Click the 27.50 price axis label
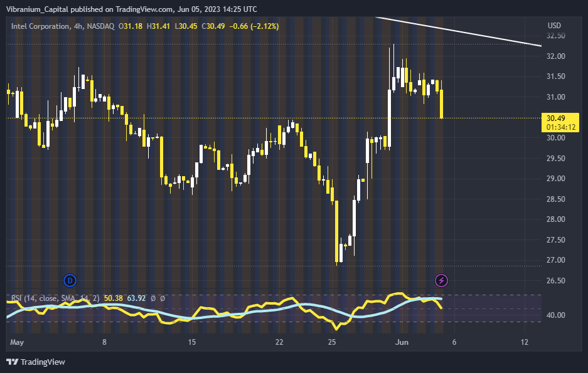The image size is (588, 373). click(x=556, y=240)
